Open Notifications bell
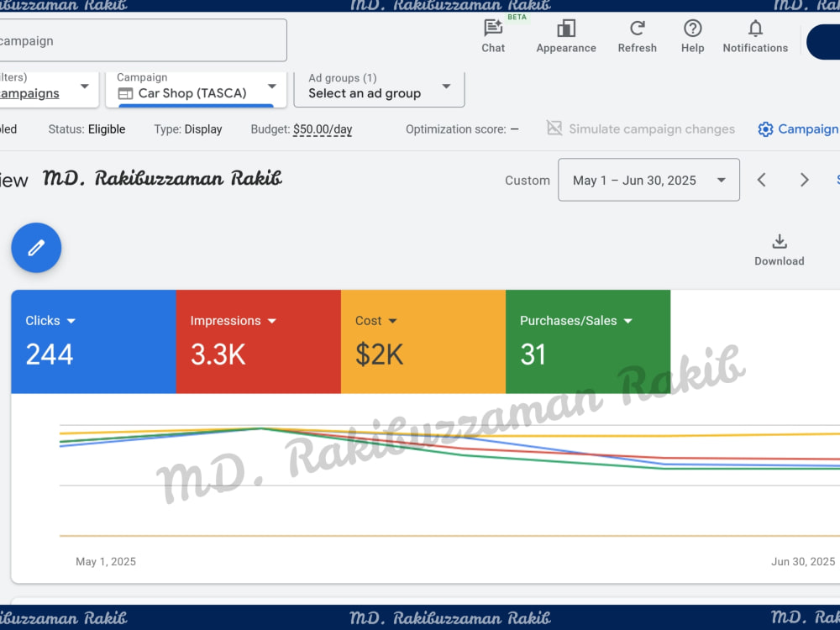This screenshot has width=840, height=630. tap(755, 36)
